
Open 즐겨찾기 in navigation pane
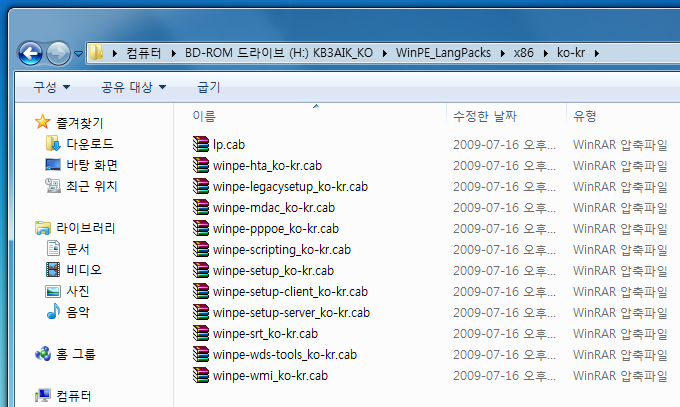(x=80, y=123)
